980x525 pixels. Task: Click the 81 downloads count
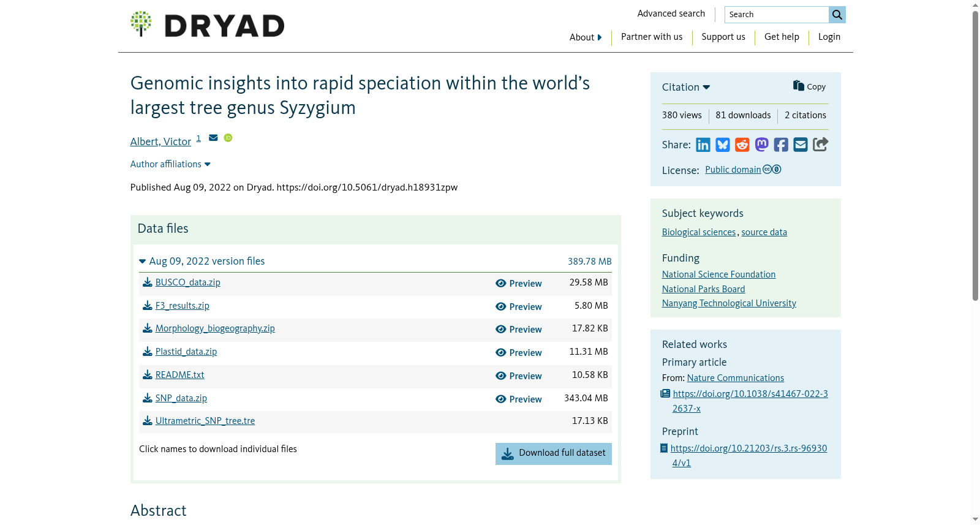[743, 115]
